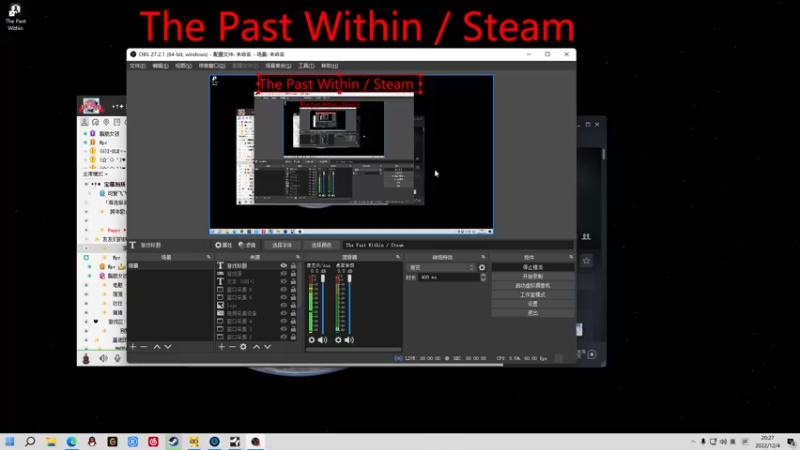Move scene up in Scenes panel
800x450 pixels.
tap(157, 347)
